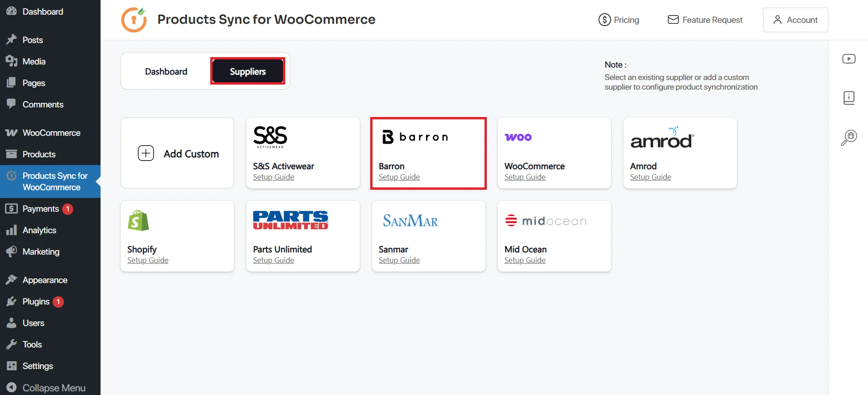The image size is (868, 395).
Task: Open the Account button
Action: [x=795, y=20]
